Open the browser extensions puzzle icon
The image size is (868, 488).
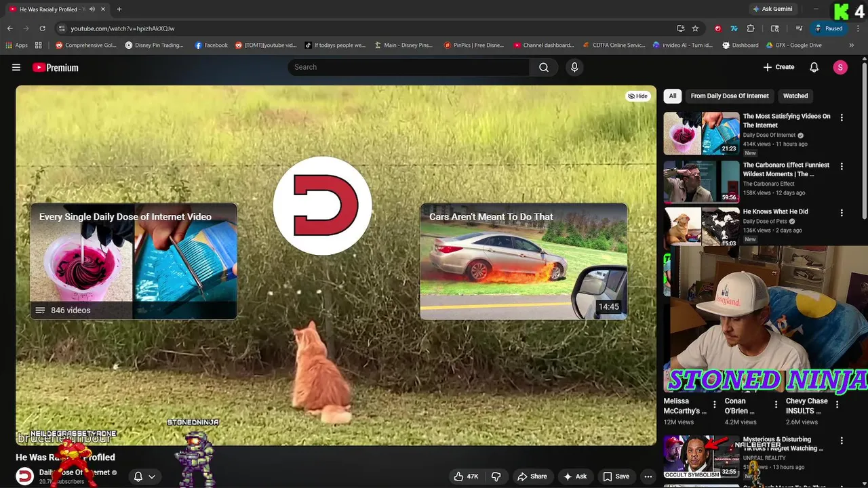click(x=750, y=28)
